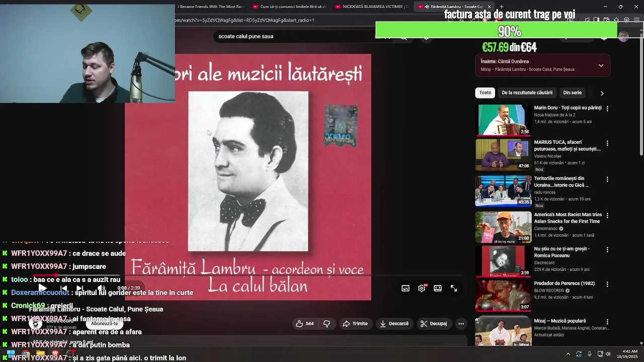644x362 pixels.
Task: Switch to 'I Became Friends With The Most Rac' tab
Action: [x=210, y=7]
